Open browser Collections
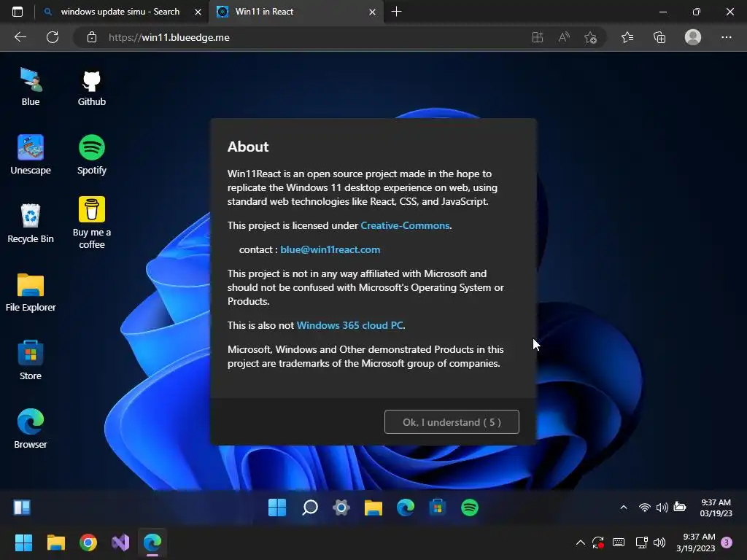This screenshot has width=747, height=560. (x=659, y=37)
